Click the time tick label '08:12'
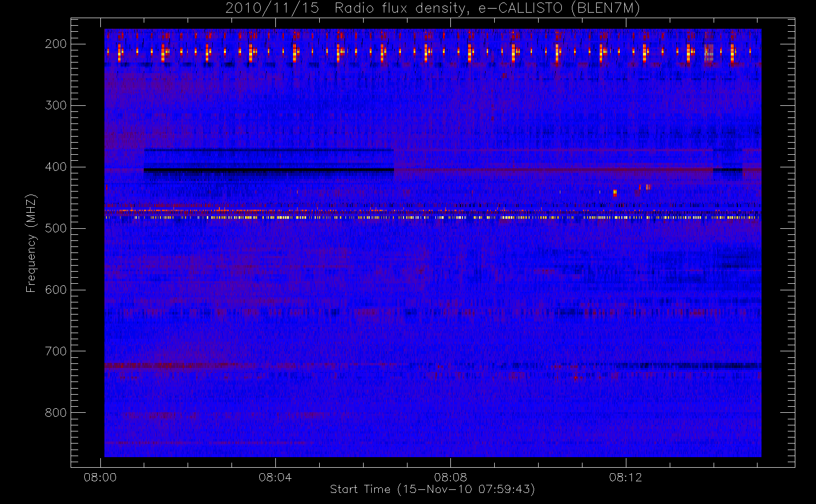 (x=625, y=477)
